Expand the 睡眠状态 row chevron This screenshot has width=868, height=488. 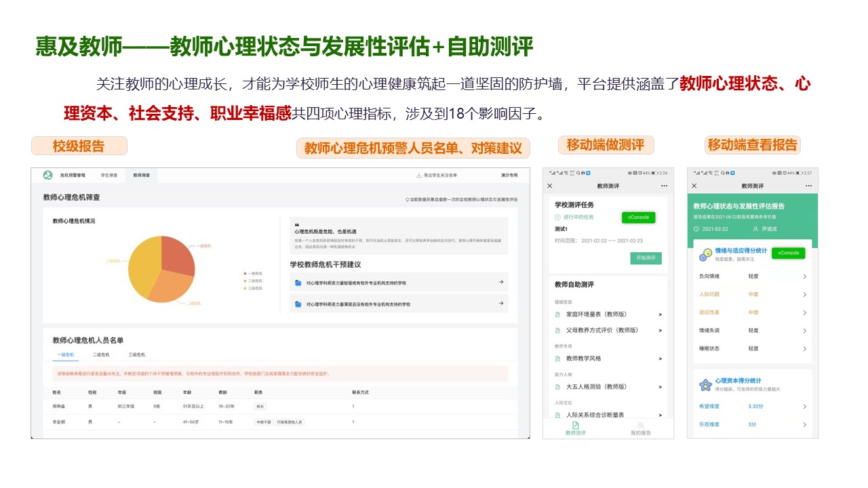click(x=804, y=348)
